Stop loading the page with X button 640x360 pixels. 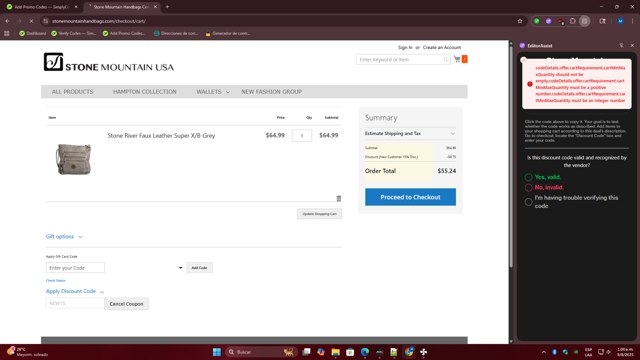click(31, 21)
